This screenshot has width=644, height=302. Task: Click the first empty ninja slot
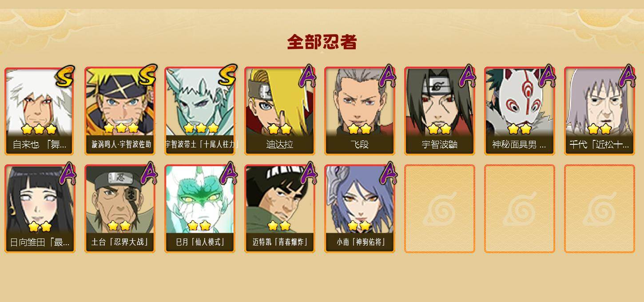tap(440, 209)
